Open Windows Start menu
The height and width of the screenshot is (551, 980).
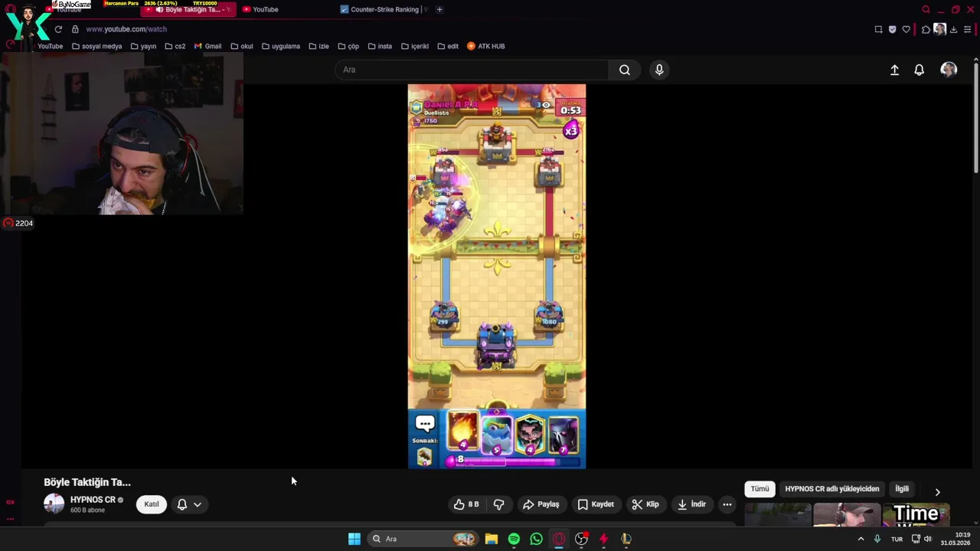[354, 539]
